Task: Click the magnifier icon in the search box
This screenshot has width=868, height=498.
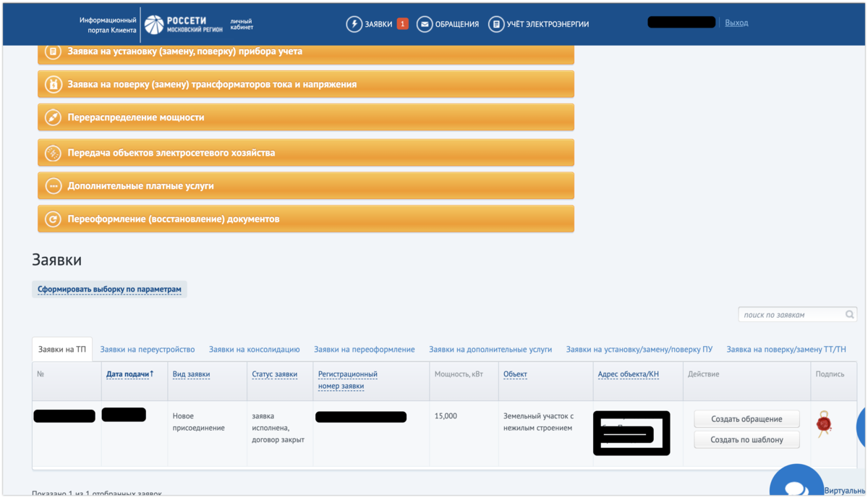Action: [x=848, y=314]
